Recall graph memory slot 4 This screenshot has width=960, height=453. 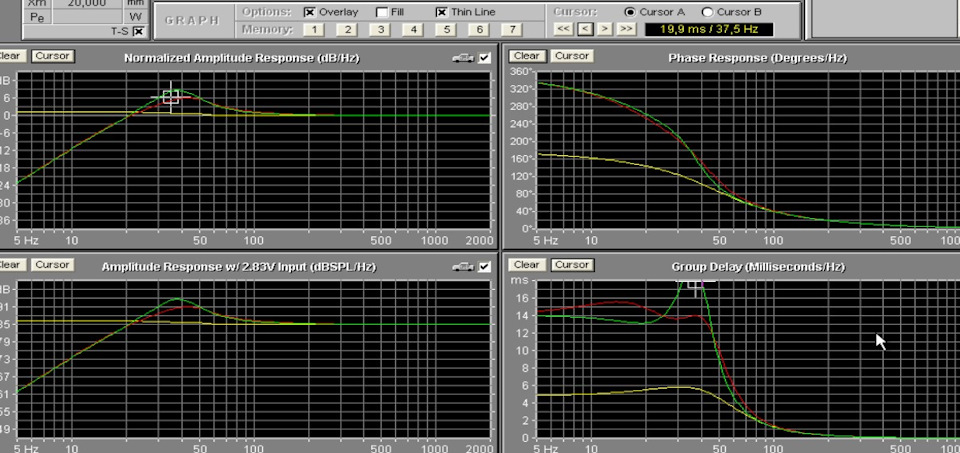[x=413, y=29]
